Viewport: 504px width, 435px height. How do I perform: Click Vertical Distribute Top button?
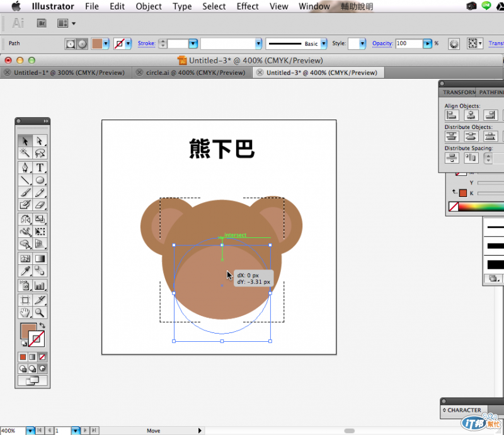[452, 136]
